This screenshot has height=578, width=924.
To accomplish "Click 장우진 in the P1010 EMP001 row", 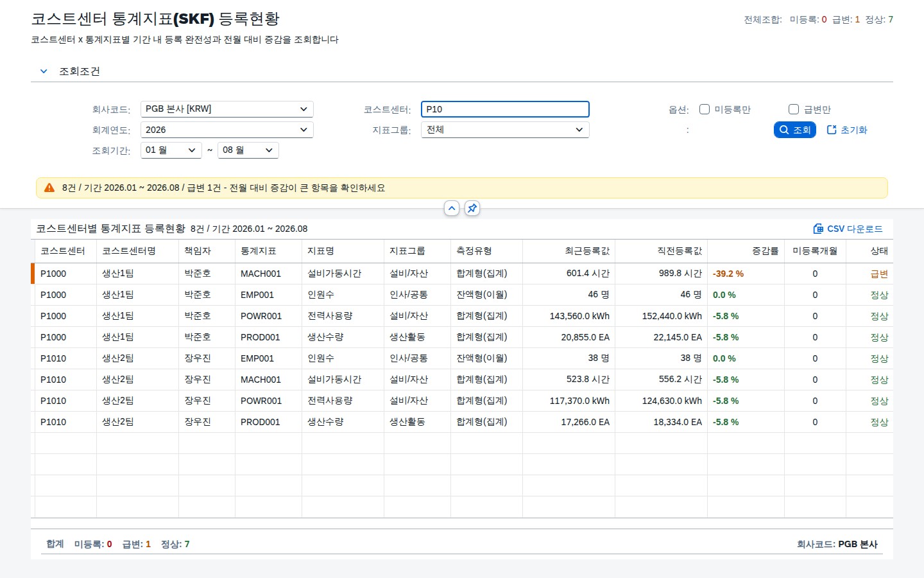I will pos(198,358).
